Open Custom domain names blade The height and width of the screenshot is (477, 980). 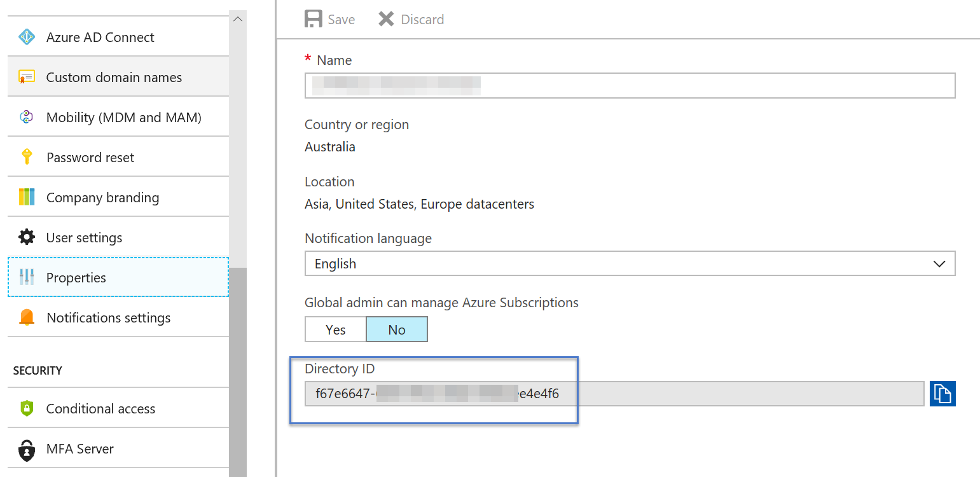pos(118,77)
